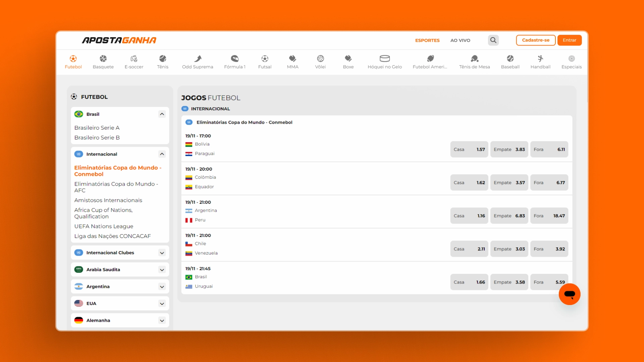Click the Uruguai team name in match list

pyautogui.click(x=204, y=286)
